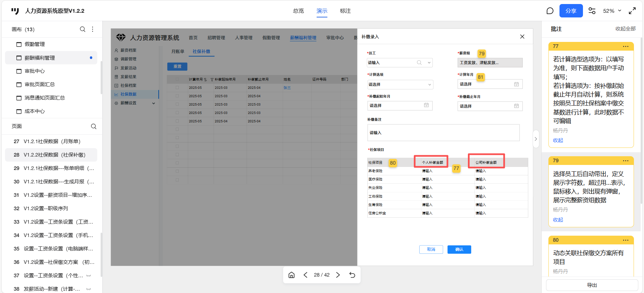Collapse the annotation panel with side chevron
This screenshot has width=644, height=293.
(x=536, y=139)
